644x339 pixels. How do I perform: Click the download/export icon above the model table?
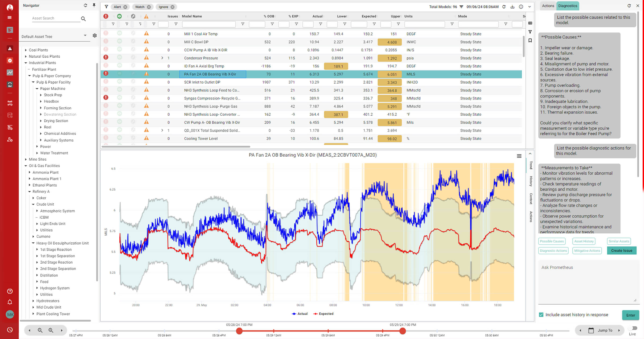click(x=513, y=7)
